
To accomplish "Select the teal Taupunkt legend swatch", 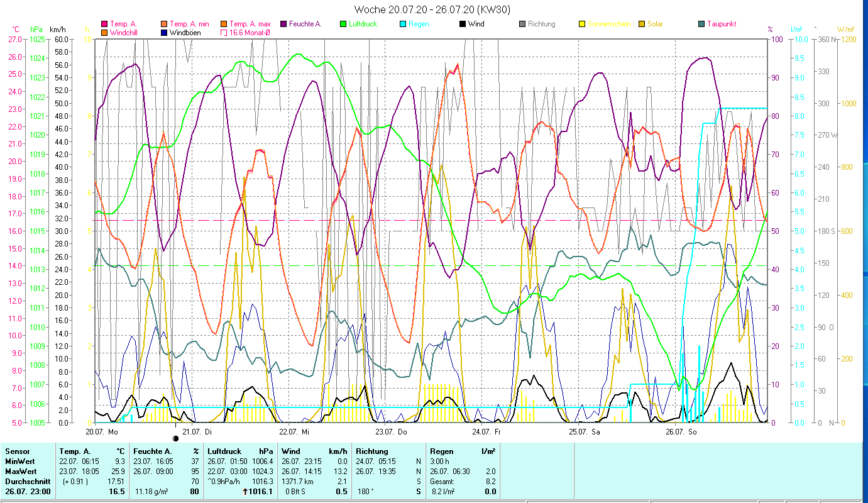I will (x=701, y=25).
